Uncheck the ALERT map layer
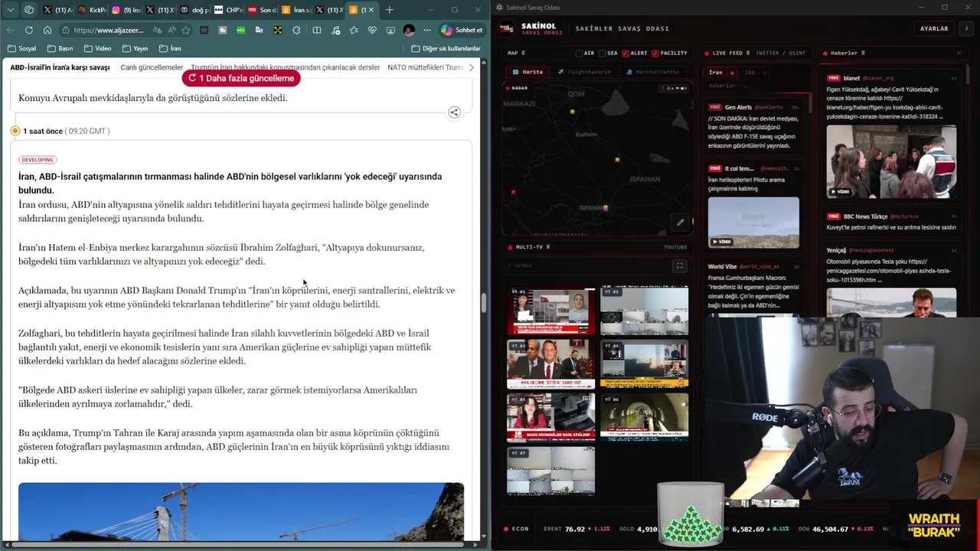The width and height of the screenshot is (980, 551). point(626,53)
